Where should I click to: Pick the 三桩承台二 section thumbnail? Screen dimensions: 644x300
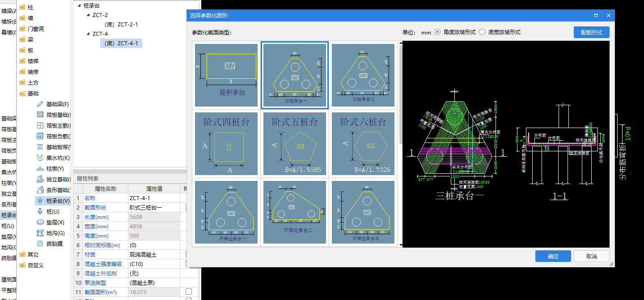pos(363,75)
